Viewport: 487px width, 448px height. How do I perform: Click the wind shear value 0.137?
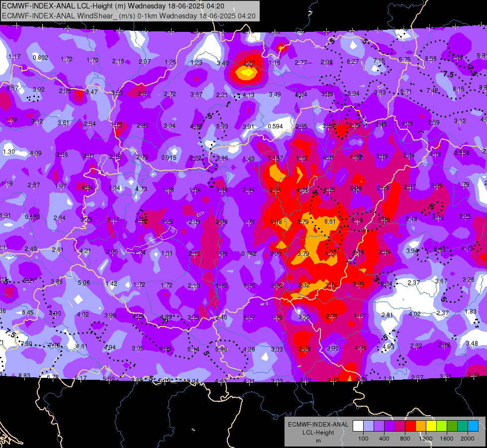click(275, 158)
